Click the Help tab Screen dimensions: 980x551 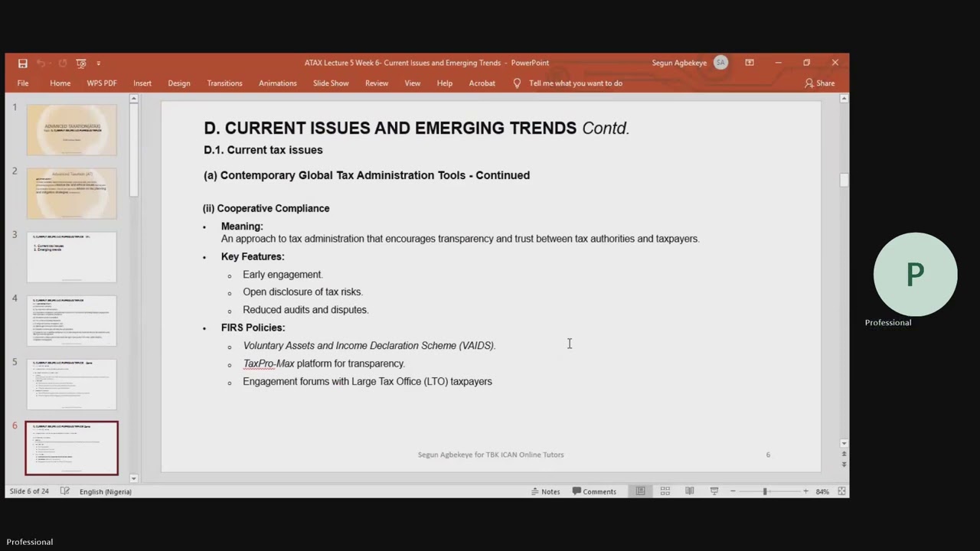445,83
